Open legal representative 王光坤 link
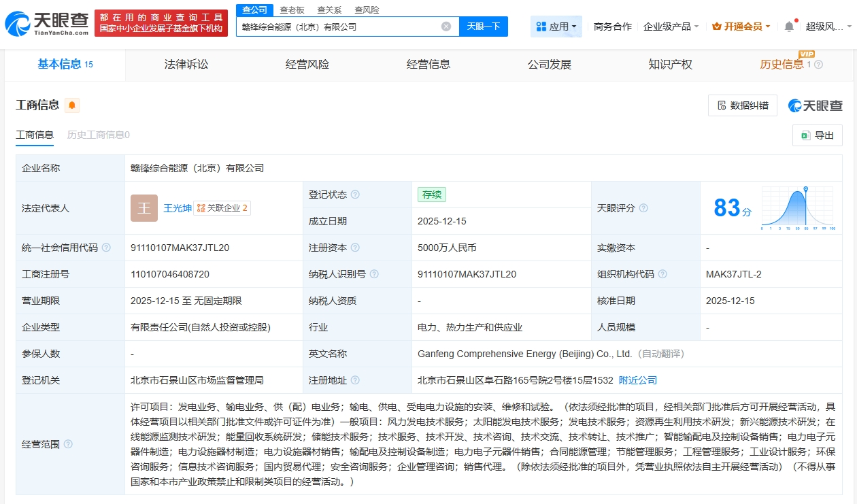Screen dimensions: 857x504 point(176,208)
